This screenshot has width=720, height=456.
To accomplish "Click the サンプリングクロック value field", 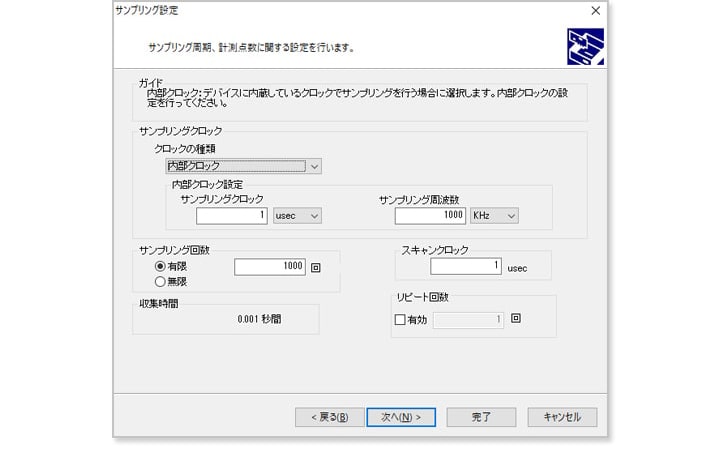I will point(232,215).
